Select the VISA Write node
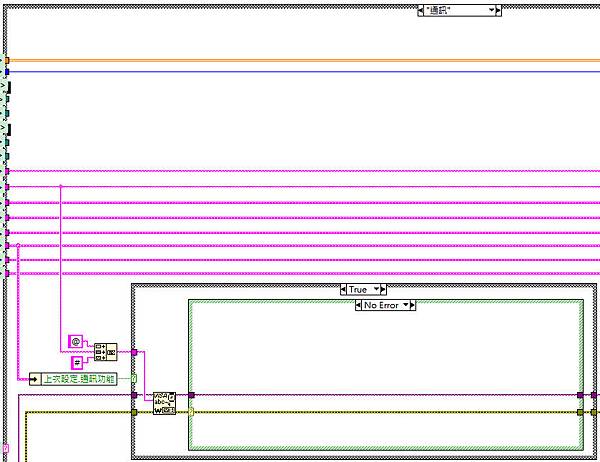The width and height of the screenshot is (600, 462). (x=165, y=403)
